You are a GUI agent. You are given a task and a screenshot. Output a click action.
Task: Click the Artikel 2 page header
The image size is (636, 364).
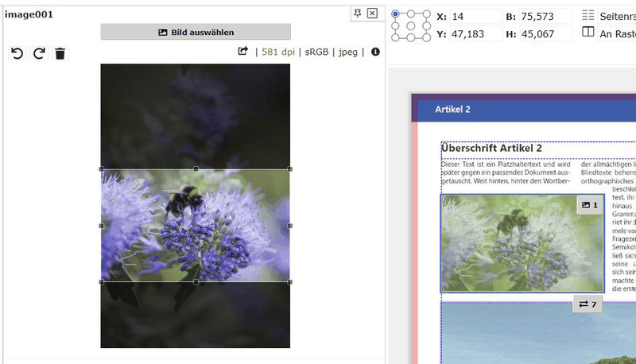(452, 110)
